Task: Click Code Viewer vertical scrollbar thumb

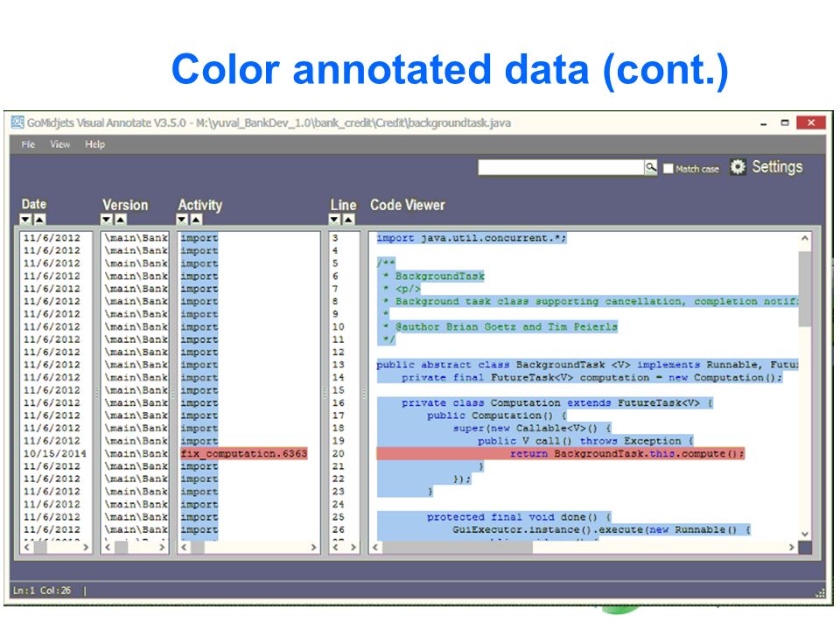Action: (805, 288)
